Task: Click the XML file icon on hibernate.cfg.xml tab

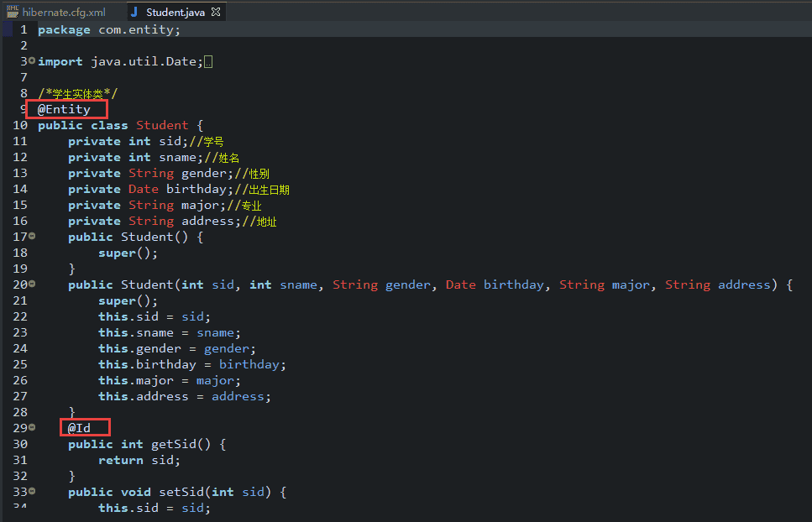Action: point(13,12)
